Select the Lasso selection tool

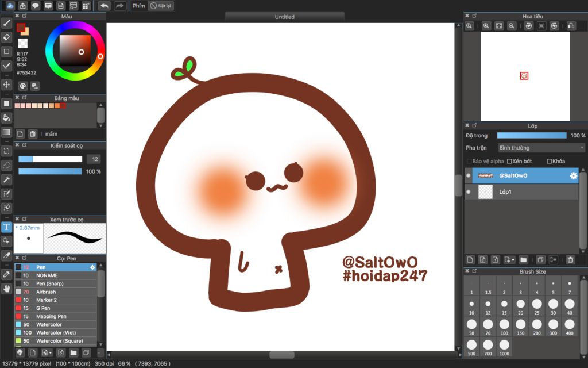(x=6, y=165)
